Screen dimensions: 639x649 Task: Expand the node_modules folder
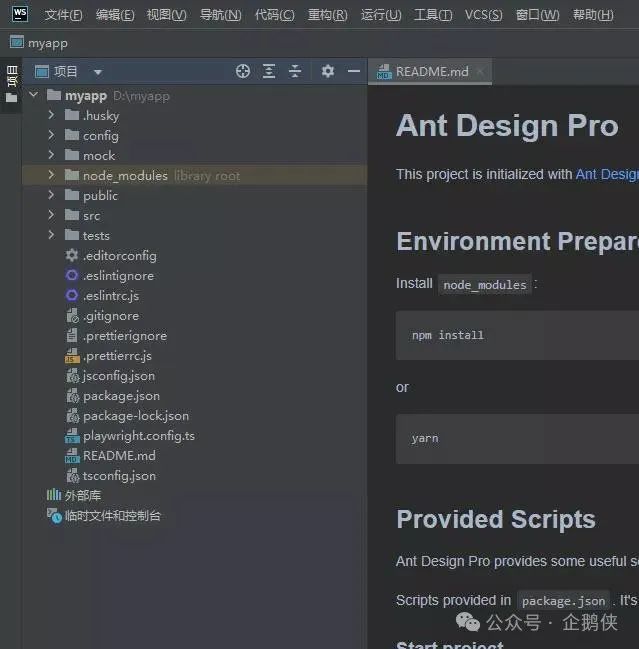tap(51, 175)
